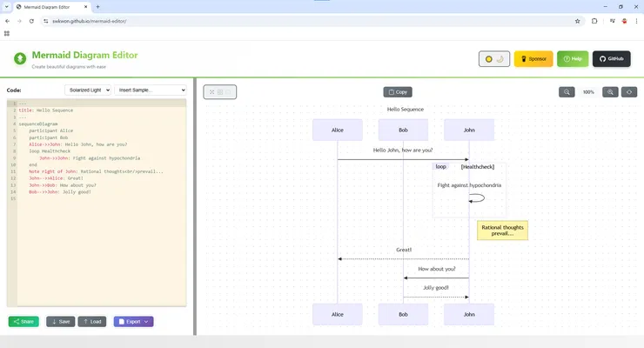Screen dimensions: 644x348
Task: Click the 'Hello Sequence' diagram title
Action: point(406,109)
